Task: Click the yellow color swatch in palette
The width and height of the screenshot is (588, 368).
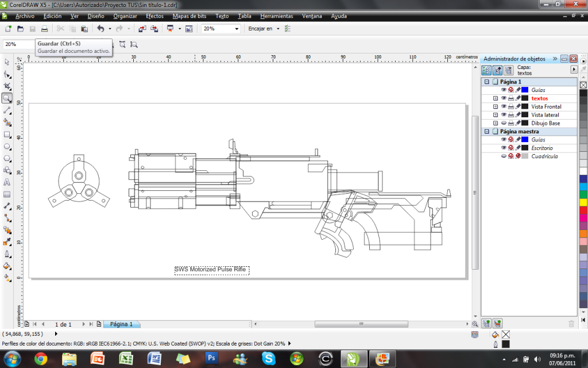Action: coord(583,202)
